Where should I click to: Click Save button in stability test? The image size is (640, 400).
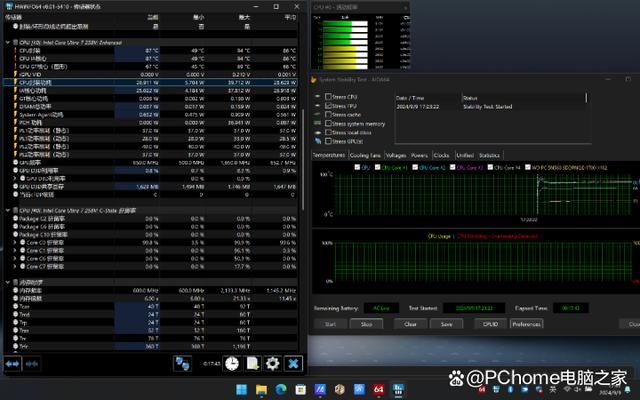(447, 324)
